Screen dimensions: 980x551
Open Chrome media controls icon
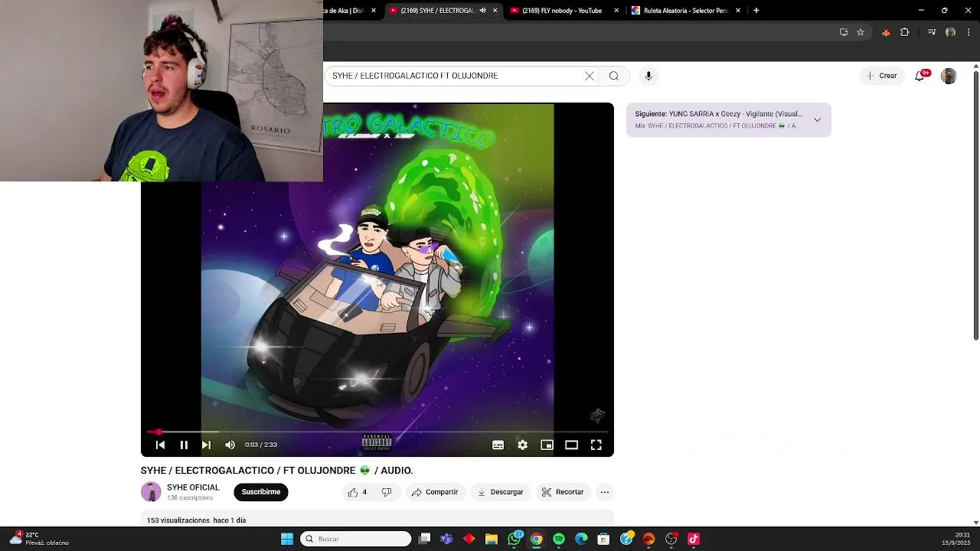point(932,32)
